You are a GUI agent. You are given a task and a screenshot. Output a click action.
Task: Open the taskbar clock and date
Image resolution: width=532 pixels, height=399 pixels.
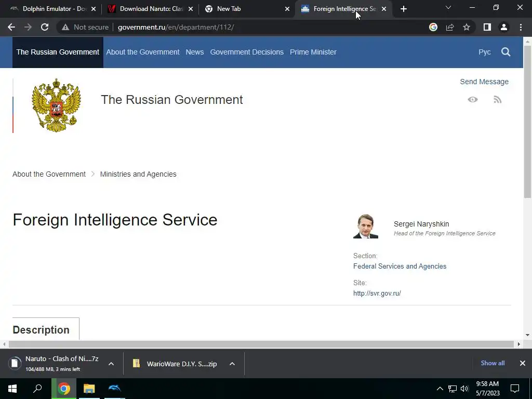coord(487,389)
